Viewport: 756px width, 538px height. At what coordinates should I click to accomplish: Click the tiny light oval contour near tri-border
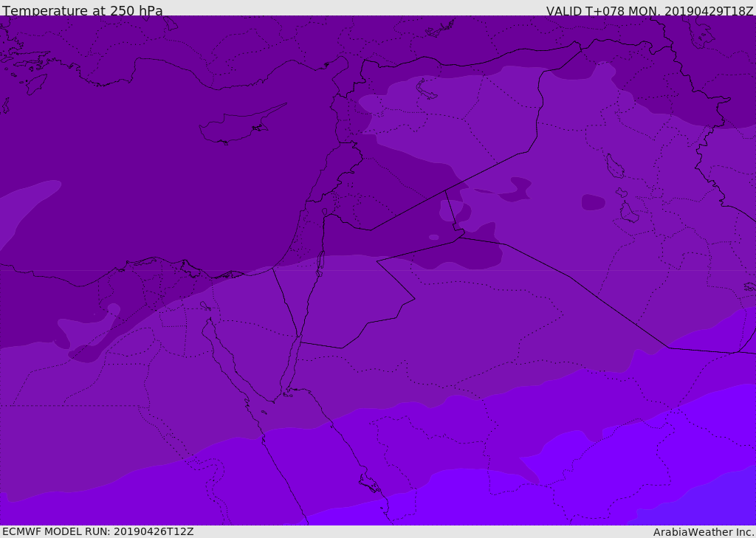pyautogui.click(x=433, y=237)
